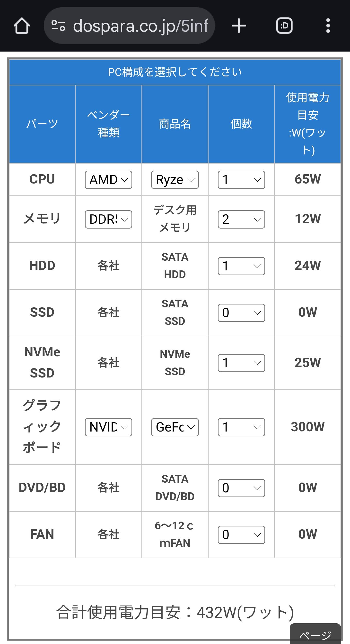Change the NVMe SSD quantity dropdown
This screenshot has width=350, height=644.
pyautogui.click(x=241, y=363)
